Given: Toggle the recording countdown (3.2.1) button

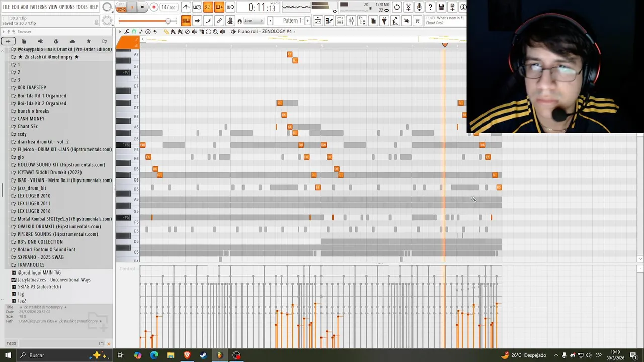Looking at the screenshot, I should click(x=208, y=7).
